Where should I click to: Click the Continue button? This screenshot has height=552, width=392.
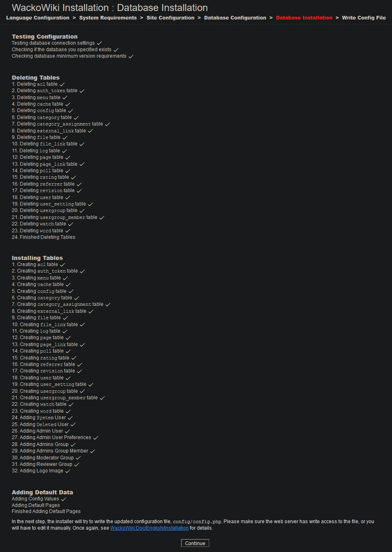point(195,543)
